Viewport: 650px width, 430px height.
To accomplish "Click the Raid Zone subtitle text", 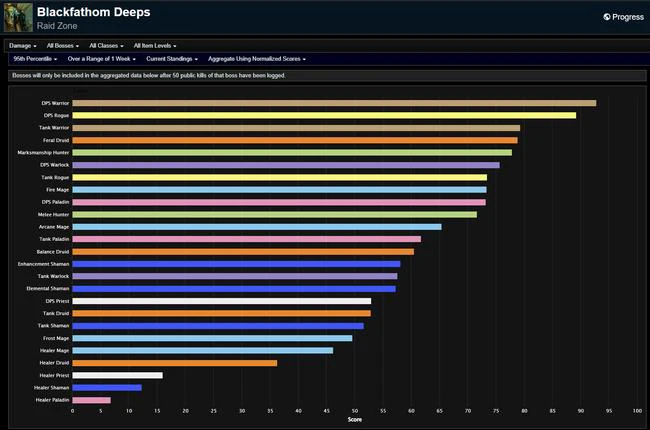I will coord(57,26).
